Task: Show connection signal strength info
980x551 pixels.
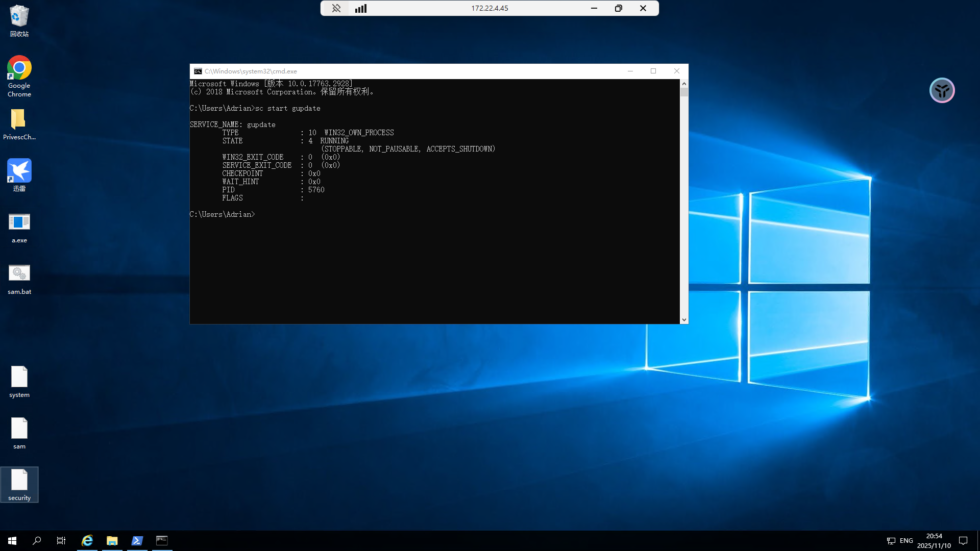Action: [x=361, y=8]
